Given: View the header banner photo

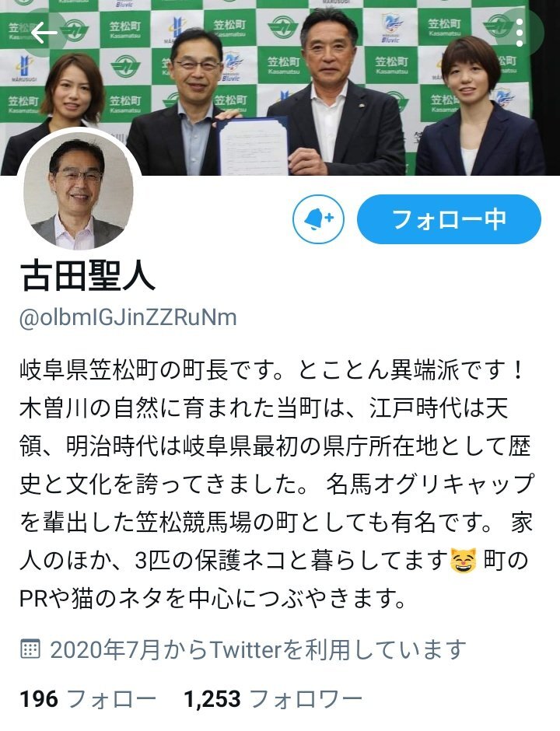Looking at the screenshot, I should point(280,88).
